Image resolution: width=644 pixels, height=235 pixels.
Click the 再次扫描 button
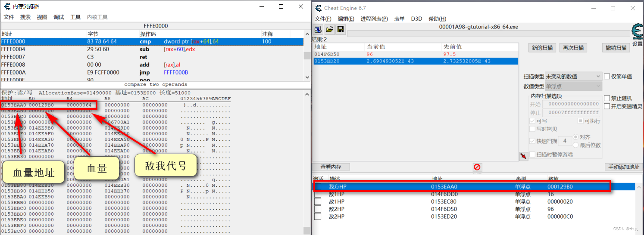[x=573, y=48]
